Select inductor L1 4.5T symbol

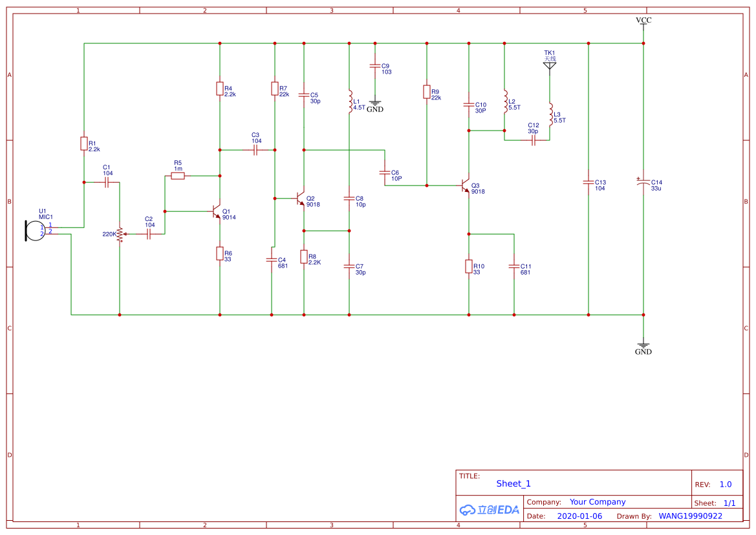(350, 101)
